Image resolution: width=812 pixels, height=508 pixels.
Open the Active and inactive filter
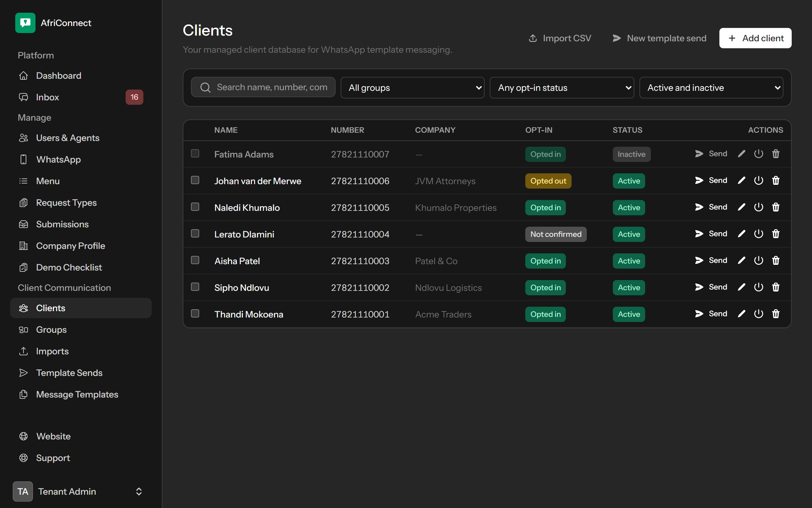(711, 88)
